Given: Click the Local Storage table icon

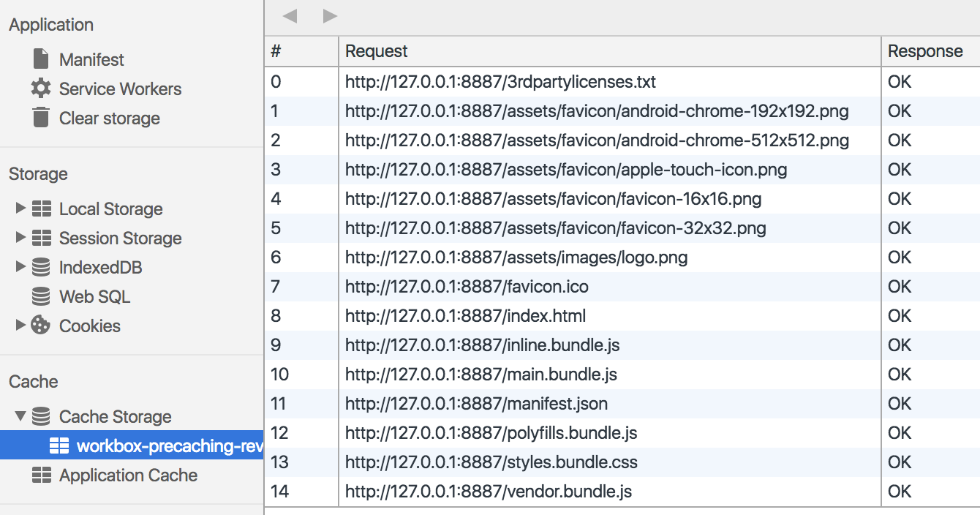Looking at the screenshot, I should (42, 208).
